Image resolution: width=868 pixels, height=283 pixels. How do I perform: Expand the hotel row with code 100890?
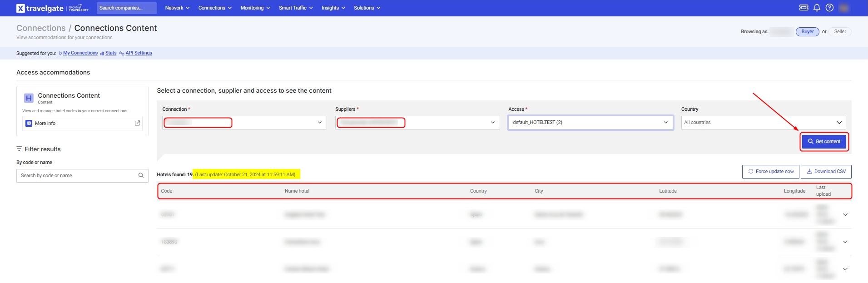coord(845,242)
